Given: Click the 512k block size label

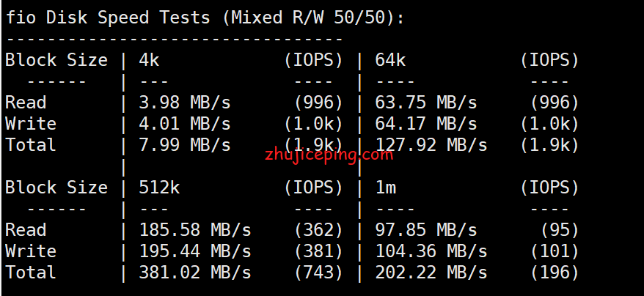Looking at the screenshot, I should pos(159,188).
